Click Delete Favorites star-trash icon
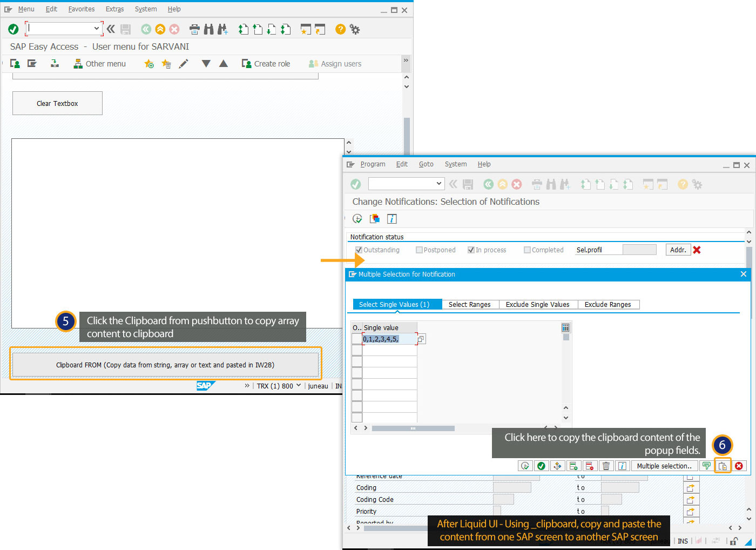 point(166,64)
